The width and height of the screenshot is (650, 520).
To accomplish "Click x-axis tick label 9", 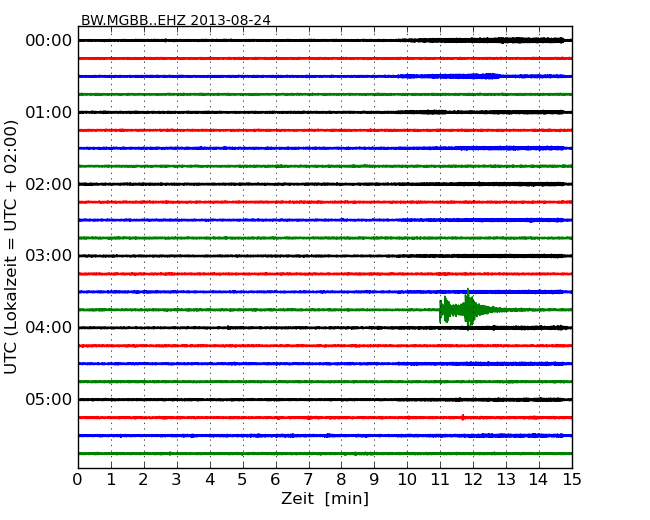I will 374,480.
